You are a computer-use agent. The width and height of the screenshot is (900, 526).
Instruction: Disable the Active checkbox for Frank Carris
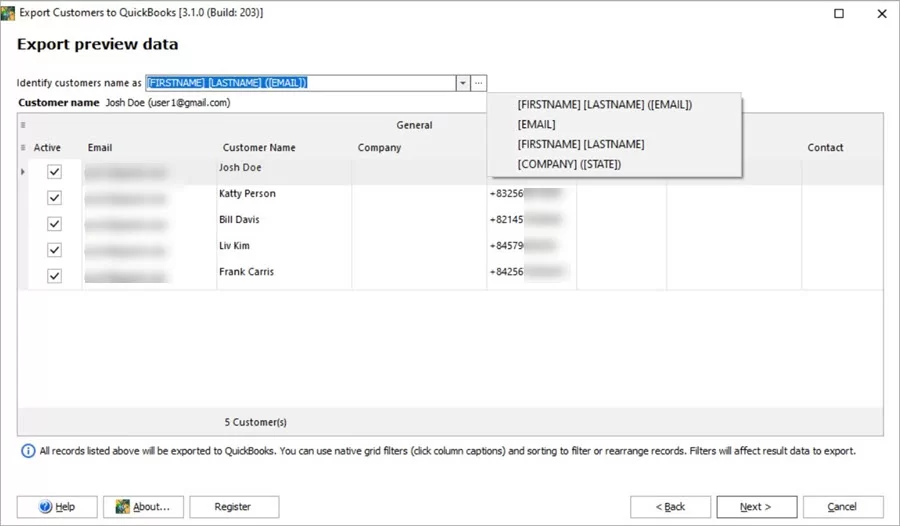pos(55,276)
